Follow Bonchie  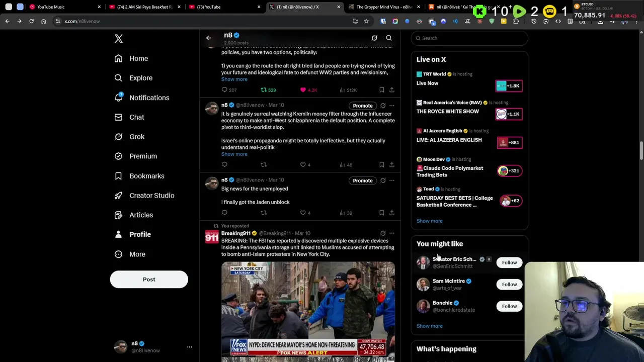click(509, 306)
